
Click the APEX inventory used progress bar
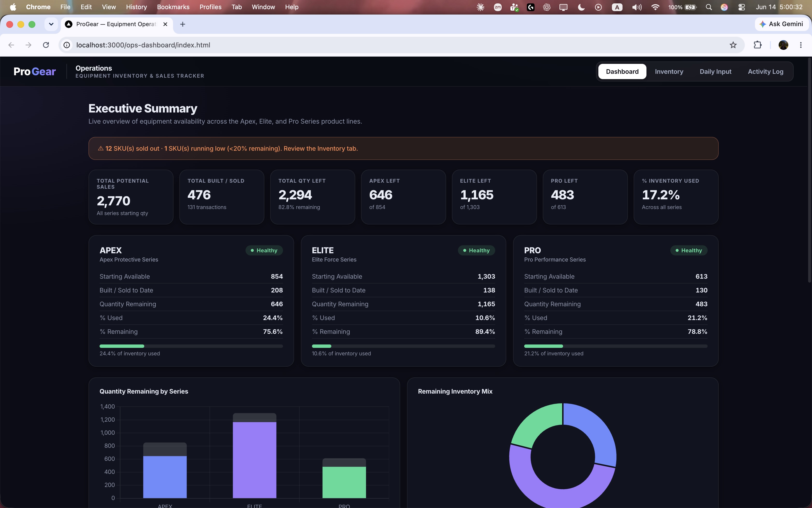click(191, 346)
